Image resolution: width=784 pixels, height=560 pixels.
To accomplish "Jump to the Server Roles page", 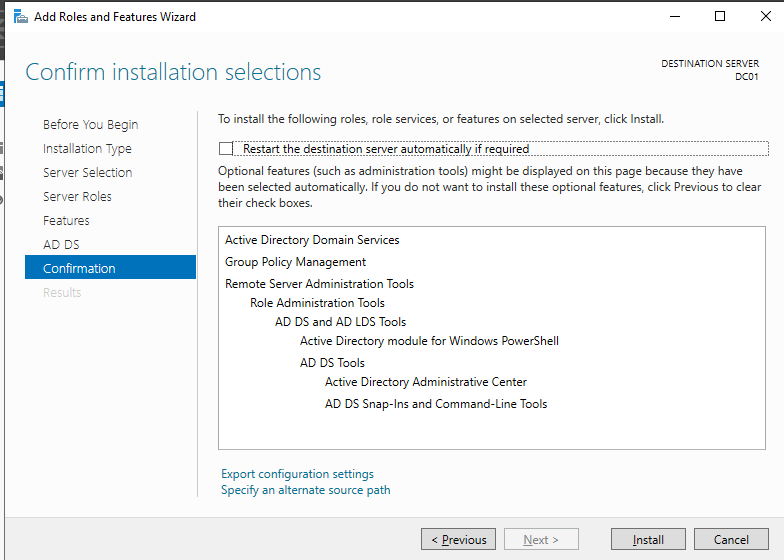I will (x=77, y=196).
